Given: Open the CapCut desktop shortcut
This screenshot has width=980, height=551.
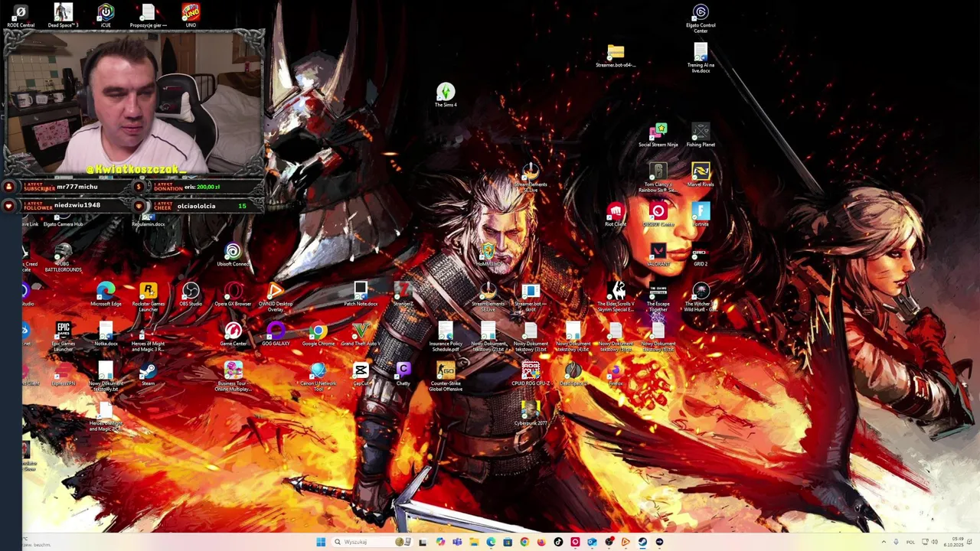Looking at the screenshot, I should 361,373.
